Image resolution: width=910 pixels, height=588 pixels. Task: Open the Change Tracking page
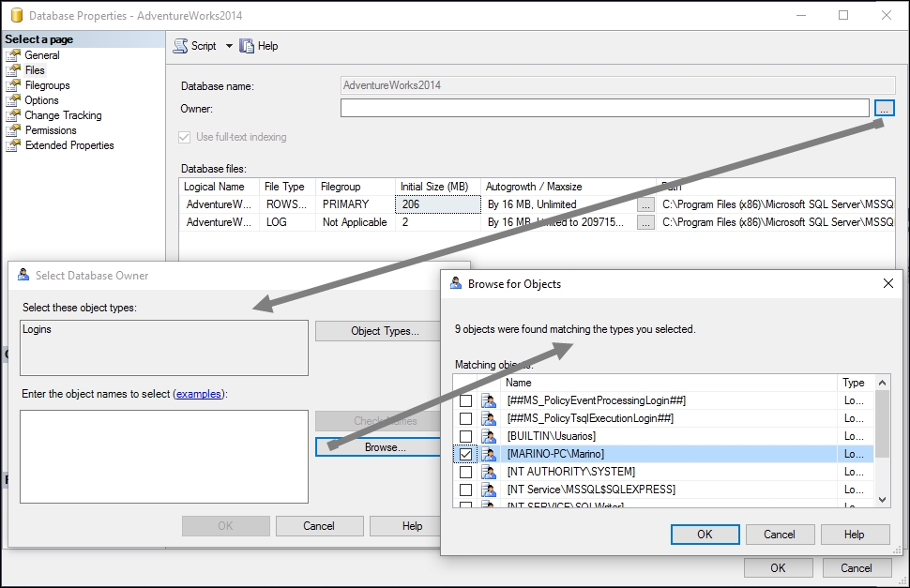63,115
